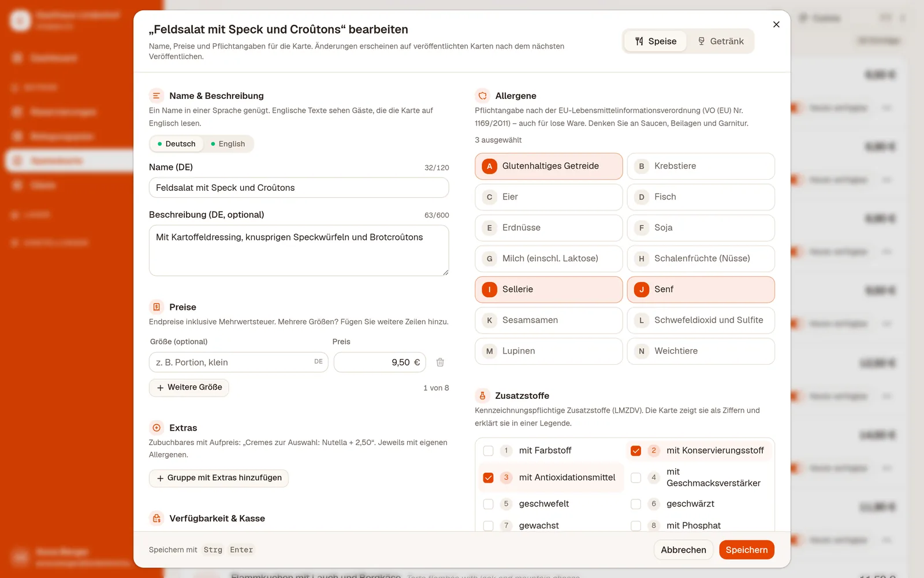Select allergen Schalenfrüchte (Nüsse)
The height and width of the screenshot is (578, 924).
click(701, 259)
